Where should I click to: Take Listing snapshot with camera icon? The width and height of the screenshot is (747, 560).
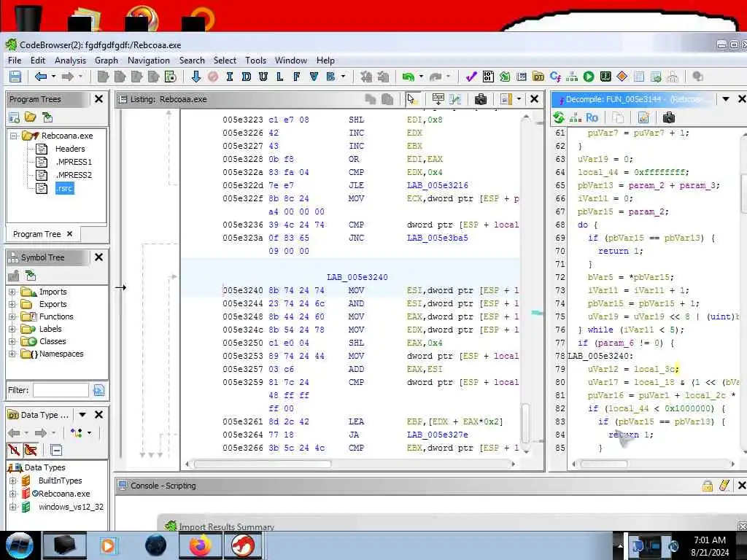[x=481, y=99]
